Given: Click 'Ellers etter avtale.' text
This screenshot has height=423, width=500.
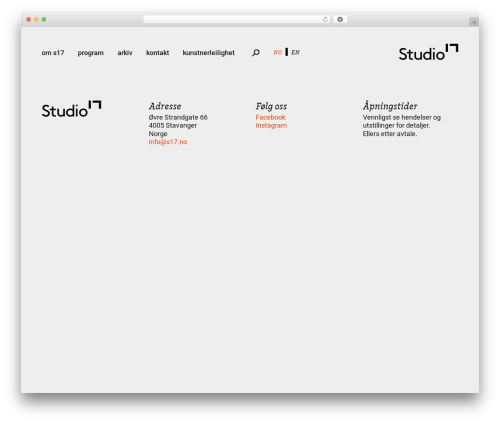Looking at the screenshot, I should coord(390,134).
